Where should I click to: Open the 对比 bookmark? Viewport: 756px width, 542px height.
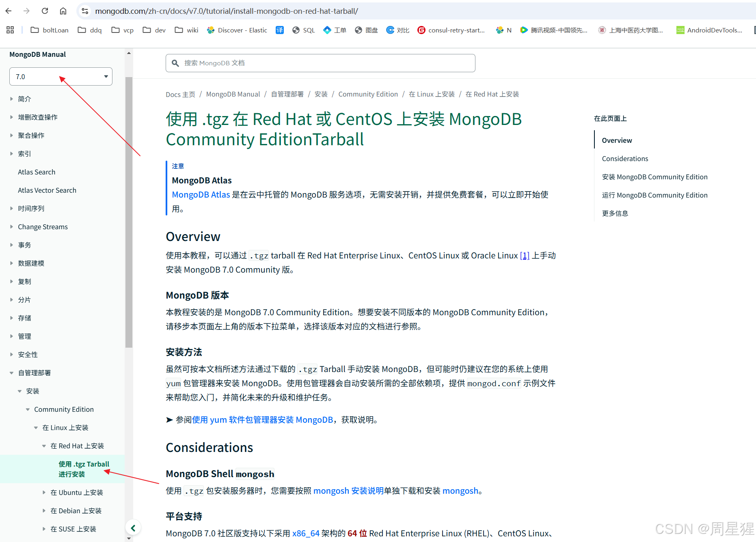(x=398, y=30)
